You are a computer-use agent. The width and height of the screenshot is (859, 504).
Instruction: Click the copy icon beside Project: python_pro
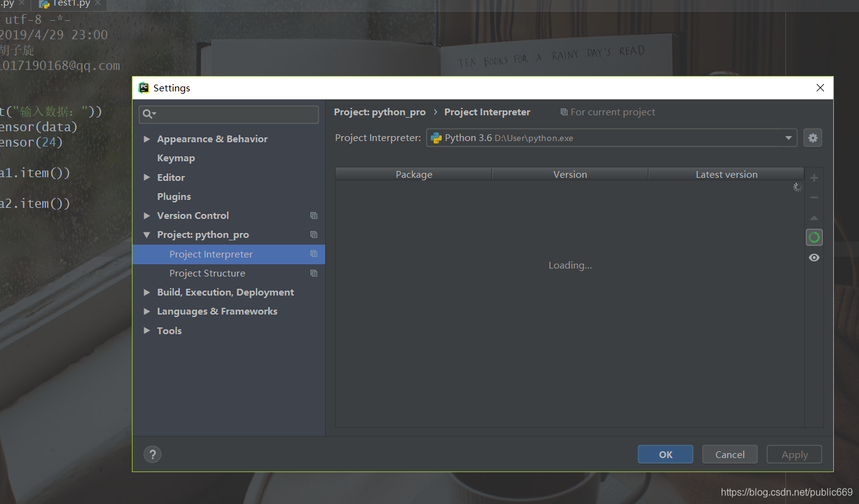click(x=314, y=235)
